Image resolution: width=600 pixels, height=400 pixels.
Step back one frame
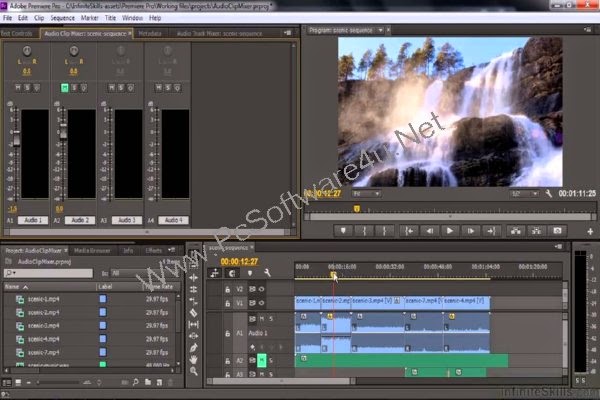coord(429,231)
